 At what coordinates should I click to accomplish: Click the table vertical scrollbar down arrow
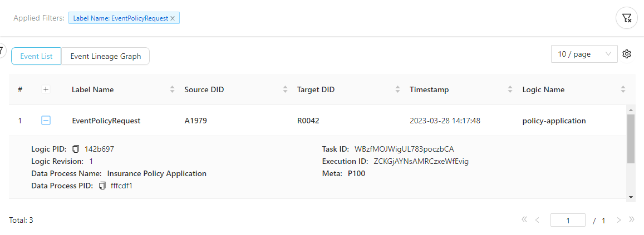[631, 197]
